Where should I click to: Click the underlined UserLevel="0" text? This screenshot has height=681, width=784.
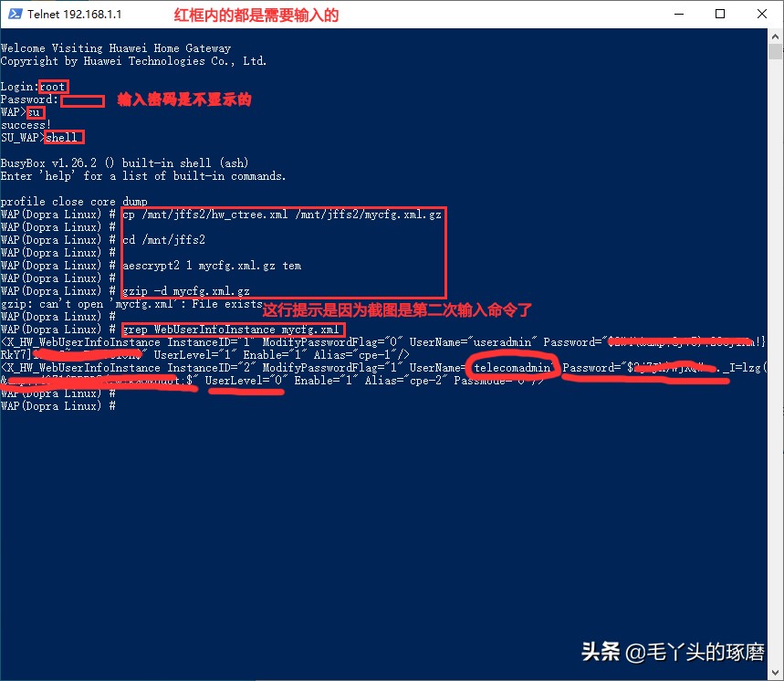(x=243, y=381)
